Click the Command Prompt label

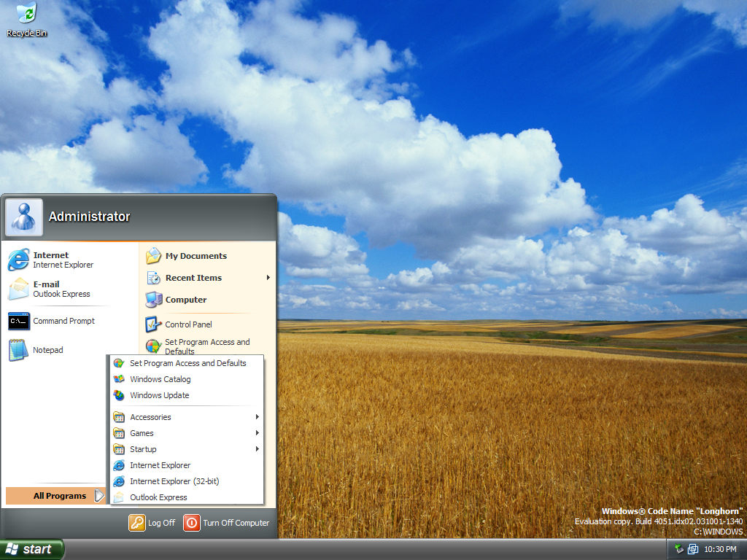tap(64, 321)
